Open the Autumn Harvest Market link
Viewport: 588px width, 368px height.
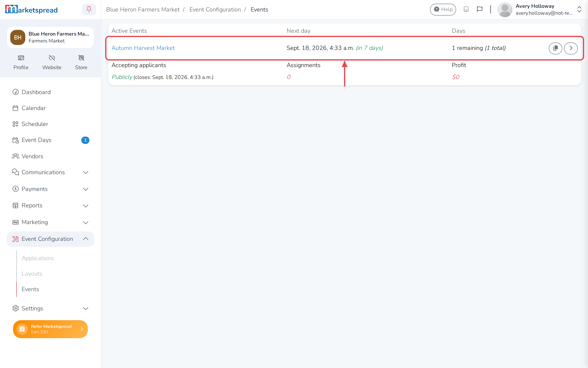pos(143,48)
